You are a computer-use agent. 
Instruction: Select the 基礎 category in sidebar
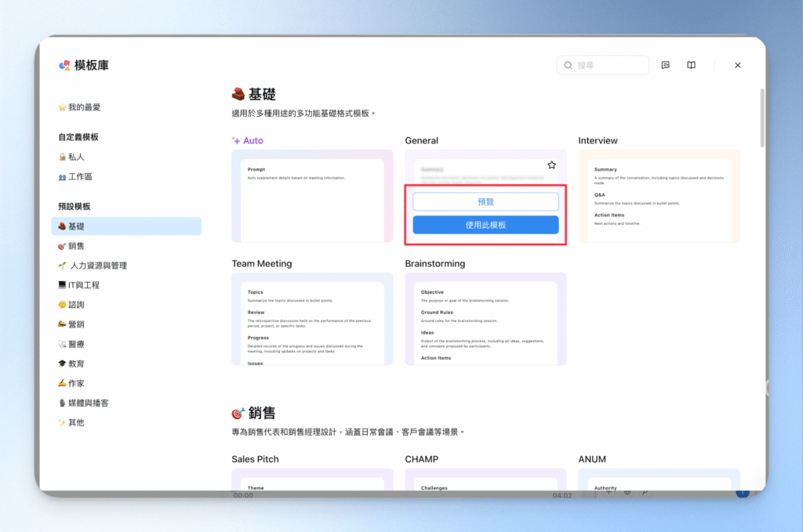[x=126, y=226]
